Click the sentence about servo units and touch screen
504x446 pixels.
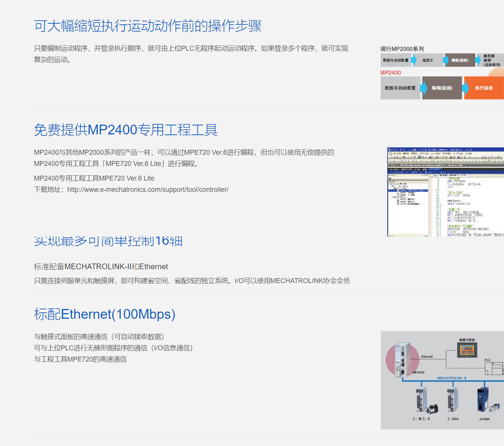click(x=192, y=281)
